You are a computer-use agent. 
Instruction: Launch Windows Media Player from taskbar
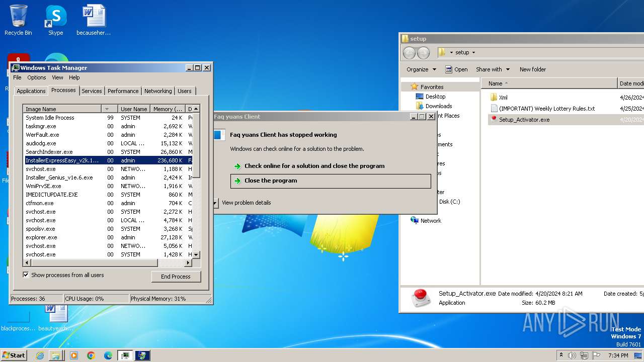click(74, 355)
